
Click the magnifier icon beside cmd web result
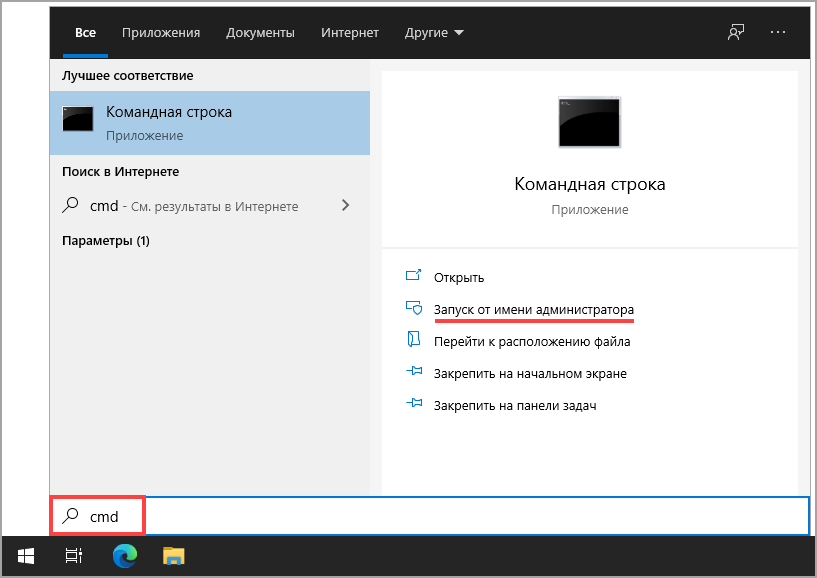click(70, 205)
